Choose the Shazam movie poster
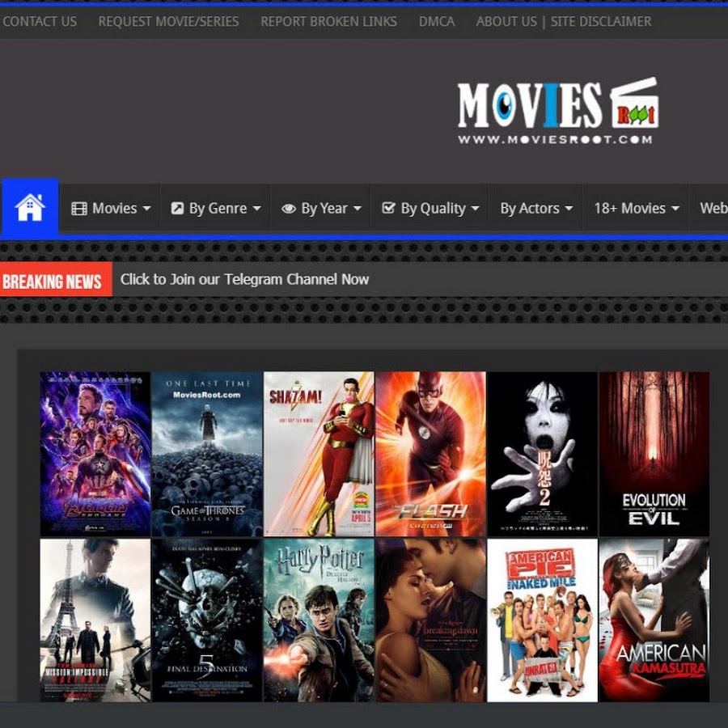This screenshot has height=728, width=728. pyautogui.click(x=319, y=453)
